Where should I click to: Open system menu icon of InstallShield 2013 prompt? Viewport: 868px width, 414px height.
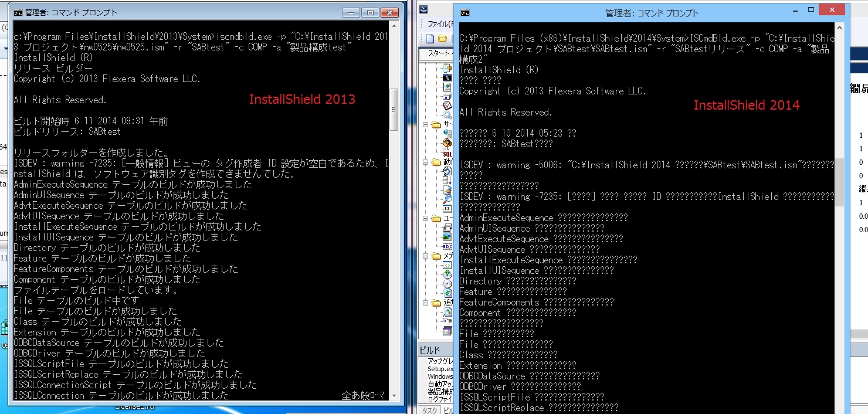coord(18,12)
